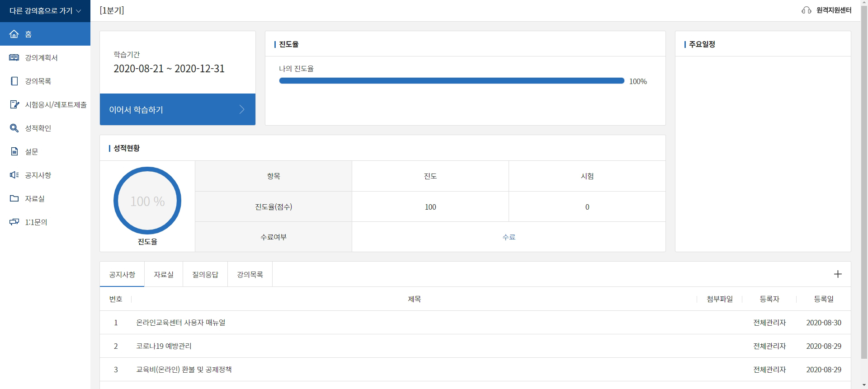Click the plus icon to view more notices

[x=838, y=274]
